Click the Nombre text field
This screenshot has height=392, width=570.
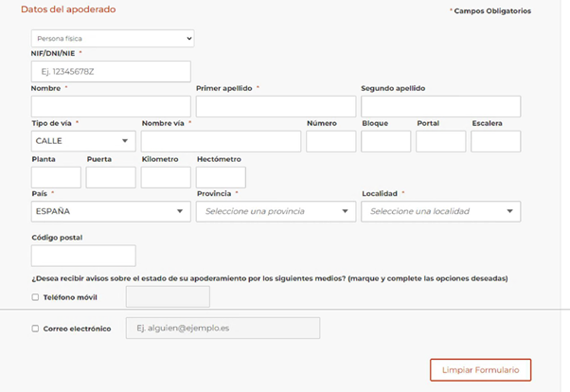[111, 106]
